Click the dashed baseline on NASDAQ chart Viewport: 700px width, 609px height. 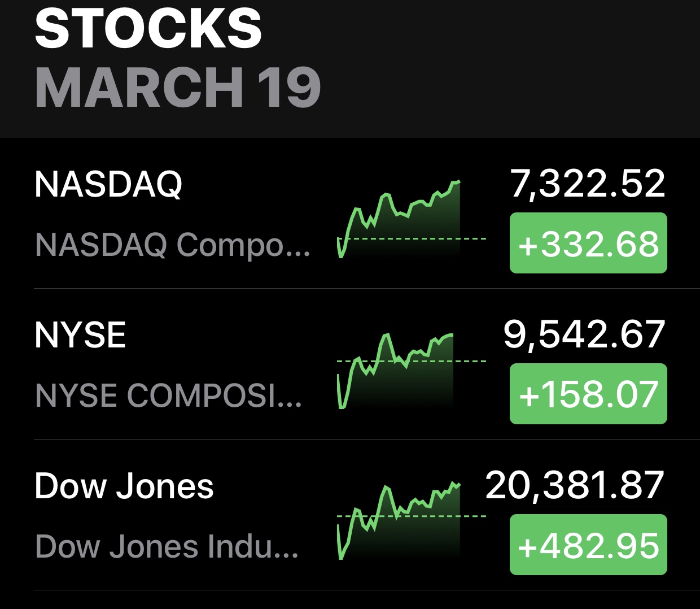coord(473,239)
